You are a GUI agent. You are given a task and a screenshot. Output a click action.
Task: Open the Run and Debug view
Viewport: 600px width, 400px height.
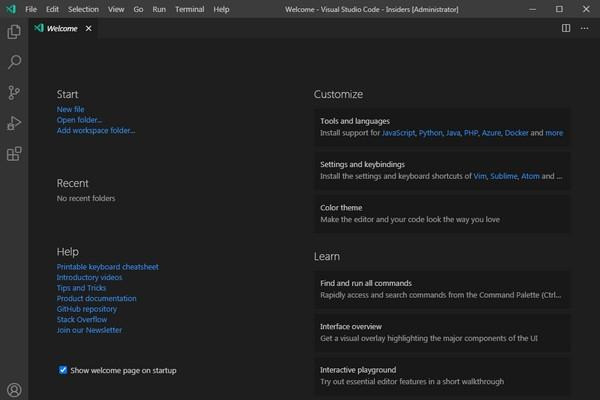[x=14, y=123]
